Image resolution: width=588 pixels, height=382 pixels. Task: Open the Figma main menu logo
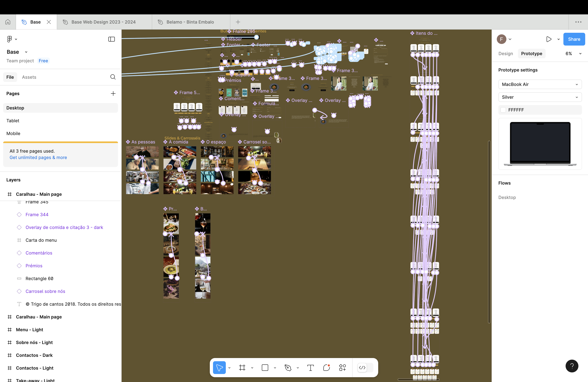10,39
